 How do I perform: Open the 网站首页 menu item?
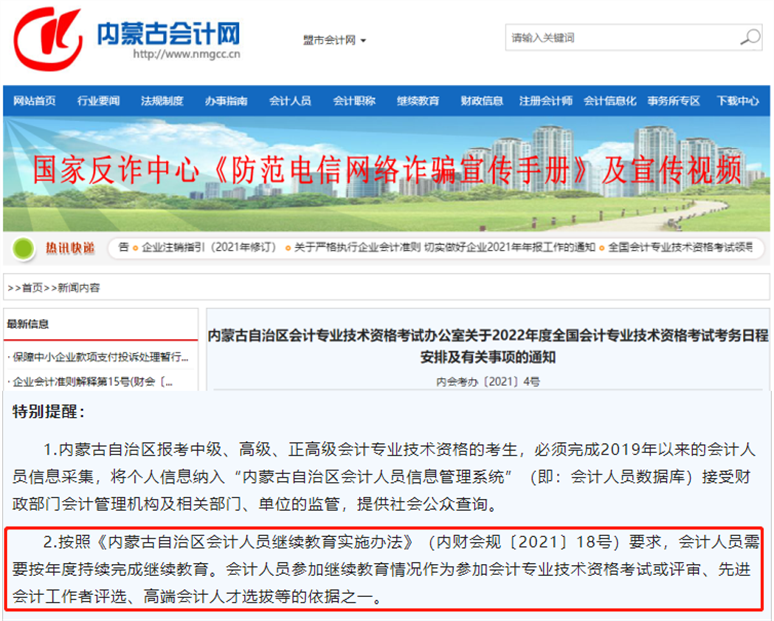(35, 101)
